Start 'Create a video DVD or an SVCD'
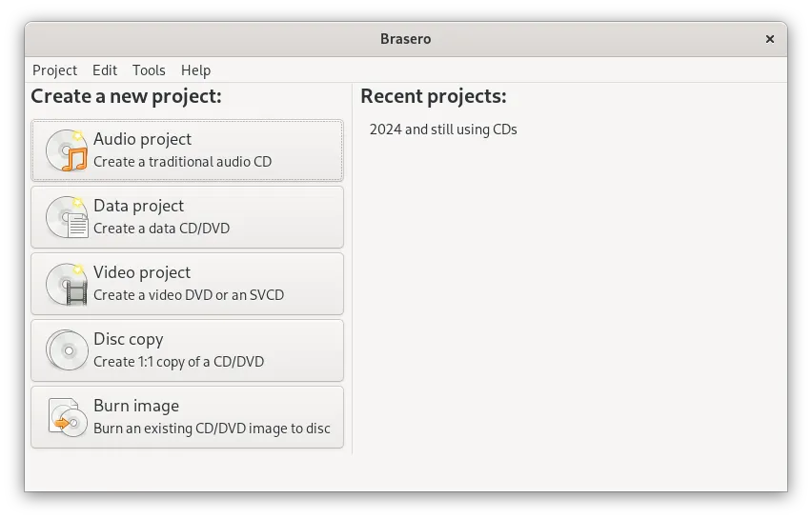Image resolution: width=812 pixels, height=519 pixels. point(189,295)
